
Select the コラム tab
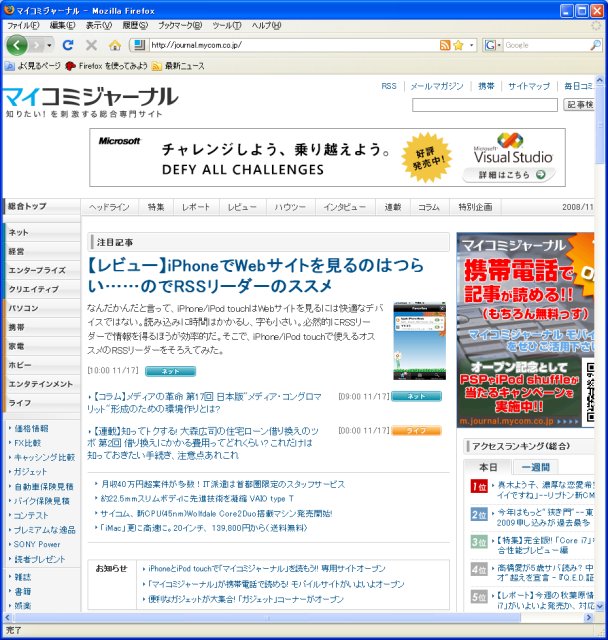[429, 207]
